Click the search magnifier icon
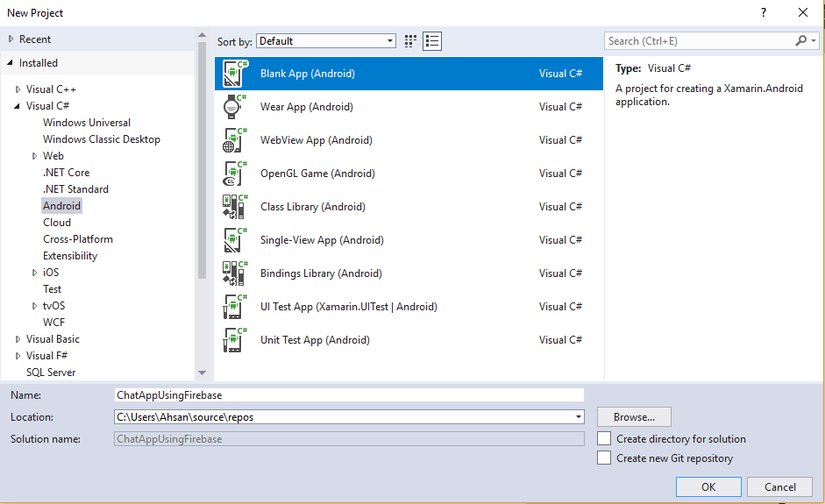Image resolution: width=825 pixels, height=504 pixels. 800,40
